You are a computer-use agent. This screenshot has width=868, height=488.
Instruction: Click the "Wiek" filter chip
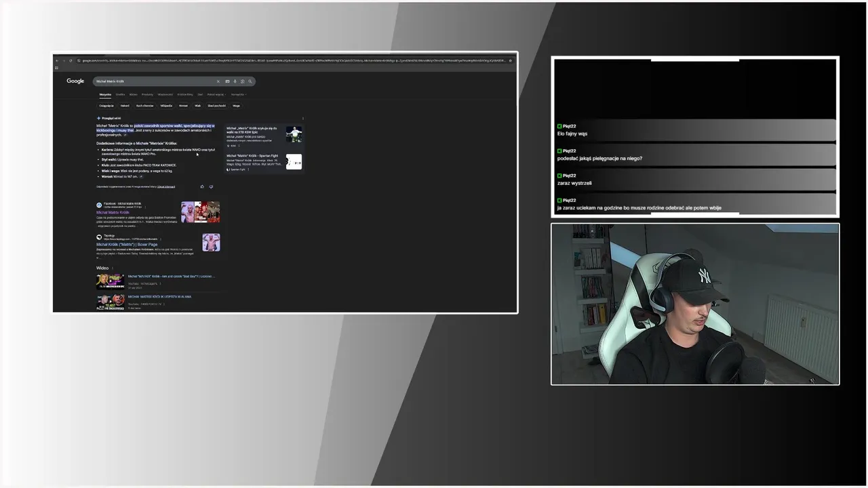click(x=198, y=106)
